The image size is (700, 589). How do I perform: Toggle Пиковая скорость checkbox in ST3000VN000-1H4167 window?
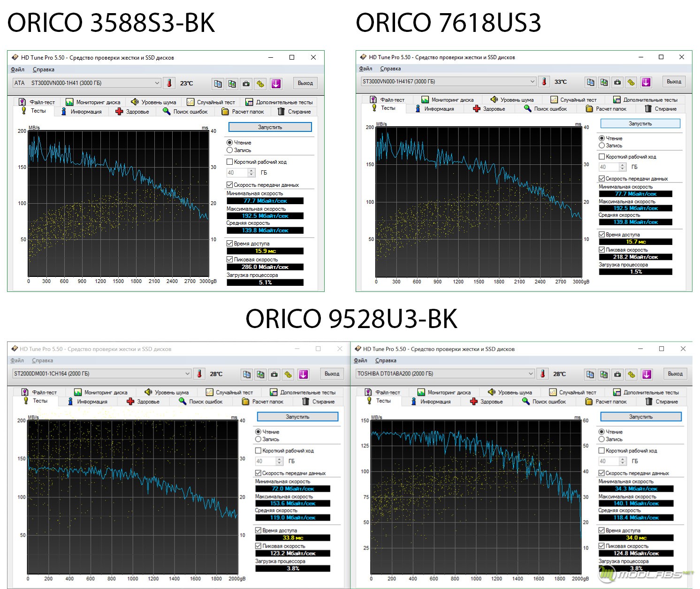click(601, 250)
